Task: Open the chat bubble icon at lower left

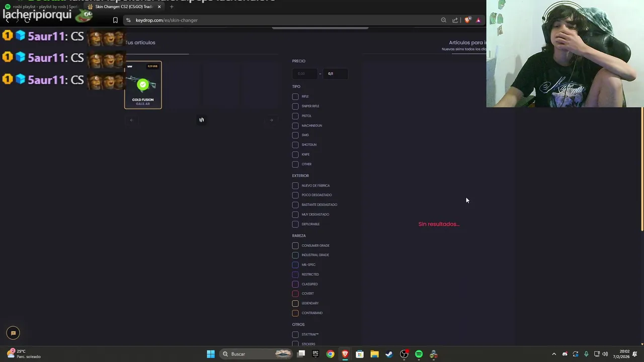Action: tap(13, 333)
